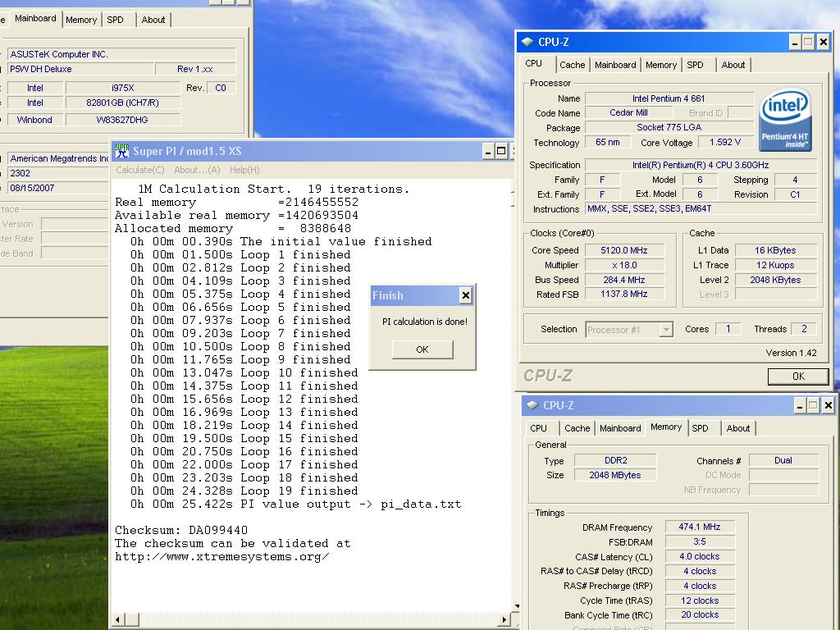The width and height of the screenshot is (840, 630).
Task: Click the Super PI title bar icon
Action: pos(122,151)
